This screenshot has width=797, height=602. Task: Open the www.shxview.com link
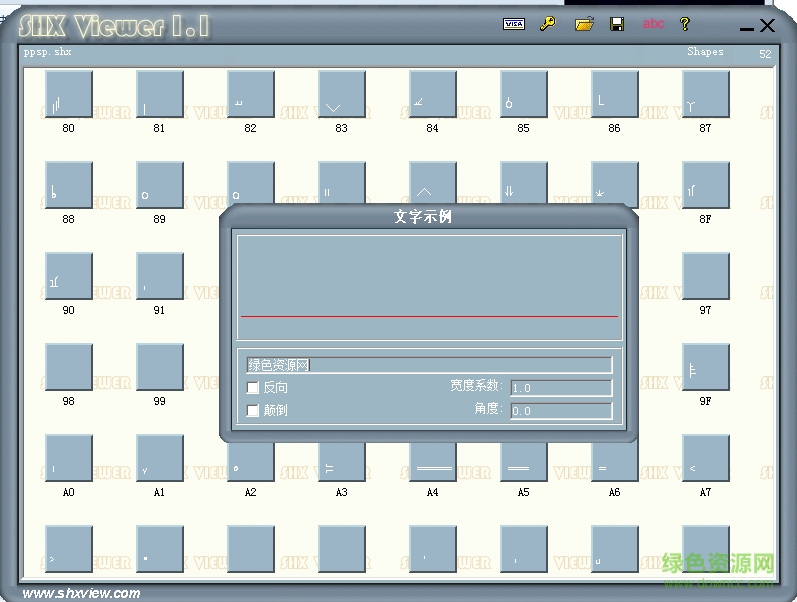coord(81,593)
